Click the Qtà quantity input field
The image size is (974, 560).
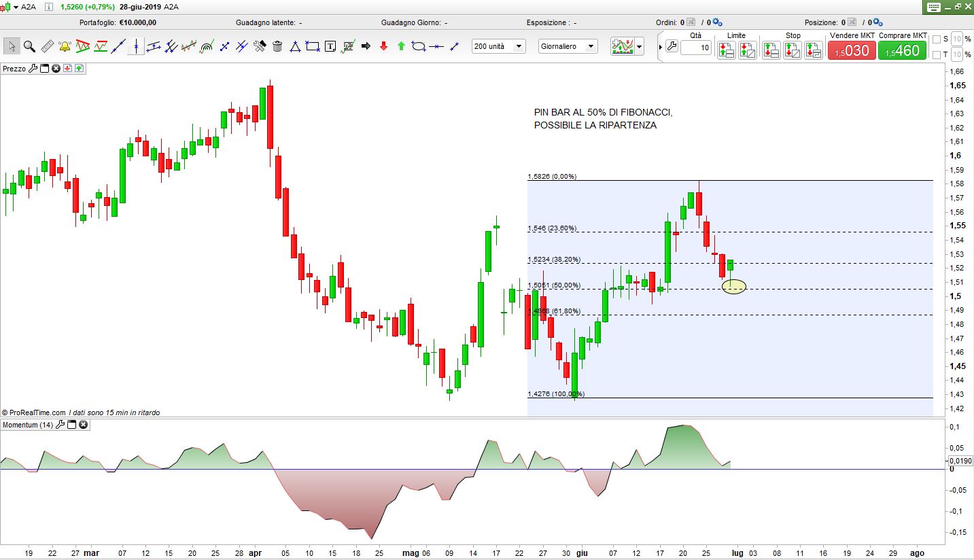(x=695, y=48)
